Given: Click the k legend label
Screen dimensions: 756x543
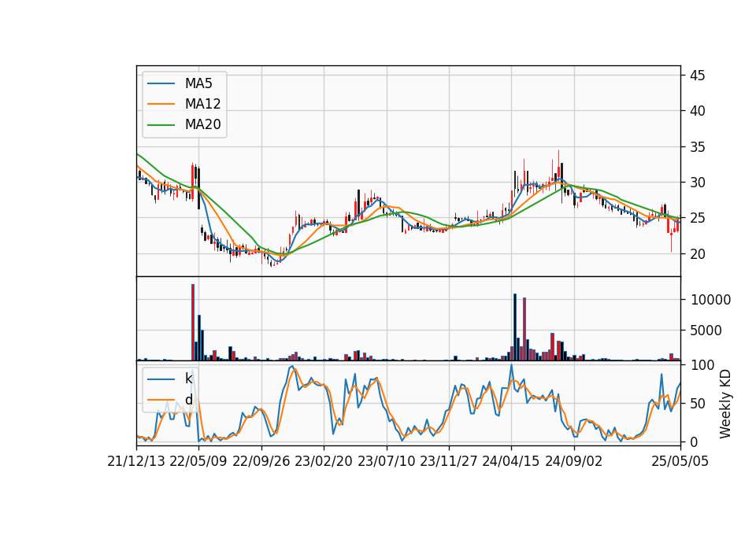Looking at the screenshot, I should click(x=188, y=379).
